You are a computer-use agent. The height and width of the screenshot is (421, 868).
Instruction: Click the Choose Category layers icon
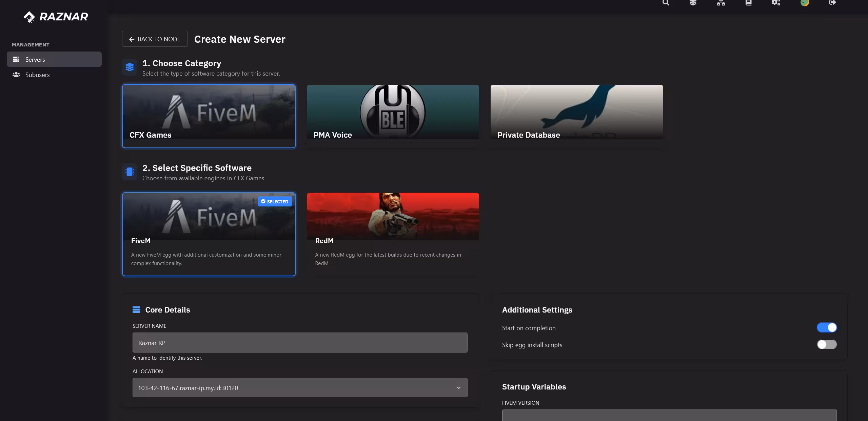pos(130,67)
